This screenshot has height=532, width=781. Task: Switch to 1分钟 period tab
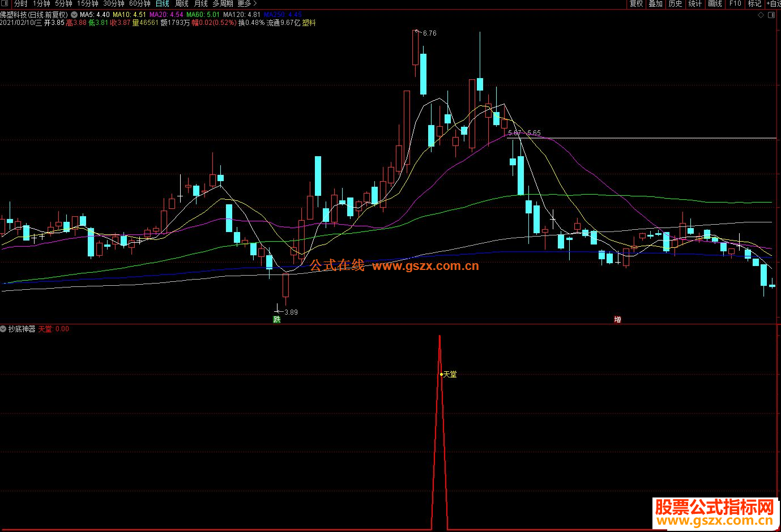41,3
